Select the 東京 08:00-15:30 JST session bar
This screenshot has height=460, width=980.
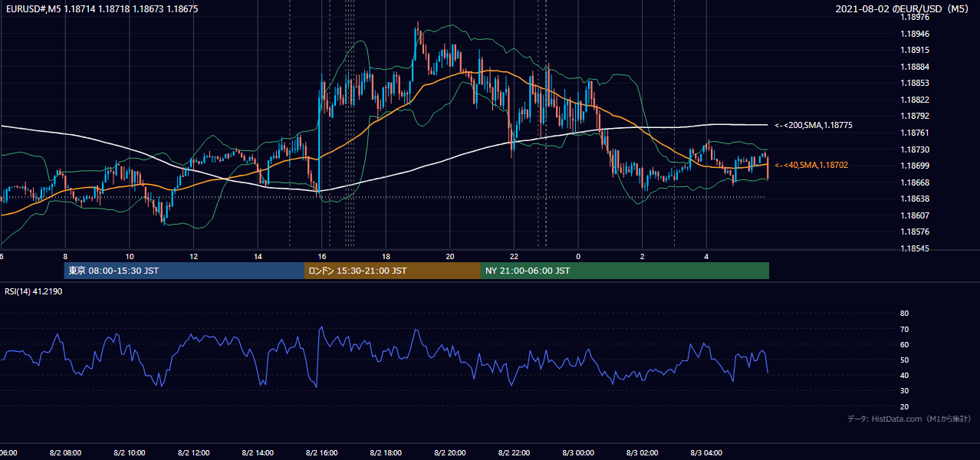pyautogui.click(x=184, y=271)
